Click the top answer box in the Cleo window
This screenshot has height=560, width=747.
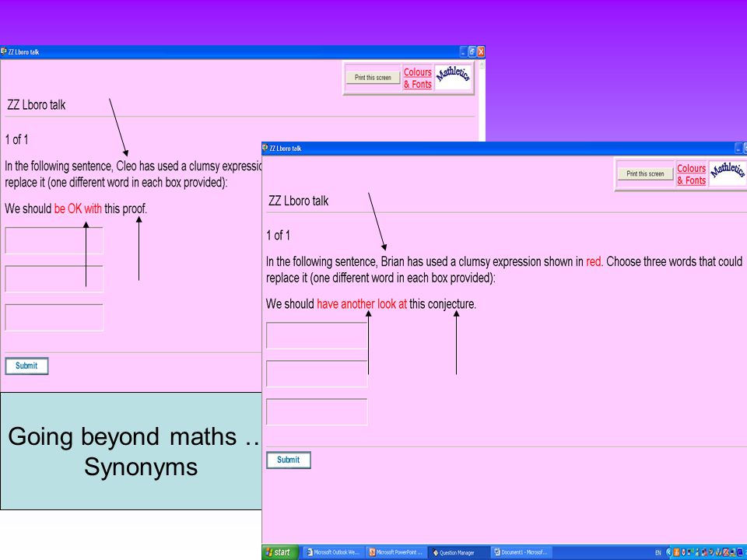pos(54,240)
